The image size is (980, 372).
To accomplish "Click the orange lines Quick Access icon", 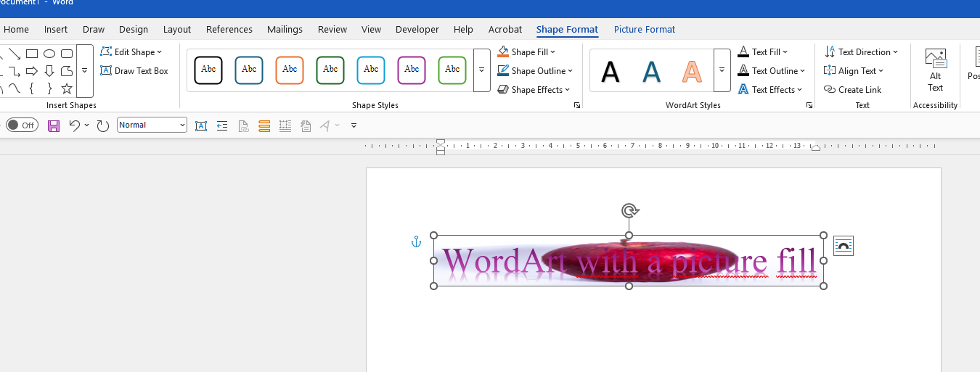I will [264, 125].
